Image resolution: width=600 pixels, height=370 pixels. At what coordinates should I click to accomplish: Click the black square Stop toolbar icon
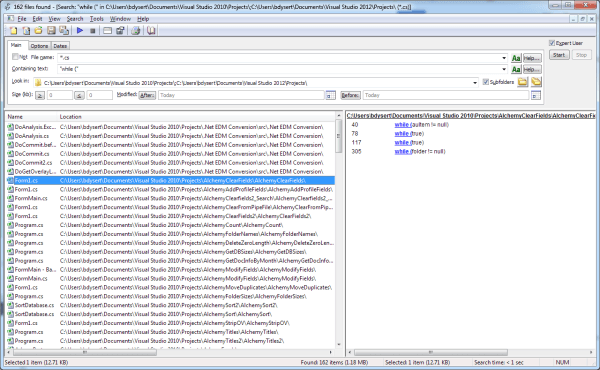pos(92,31)
